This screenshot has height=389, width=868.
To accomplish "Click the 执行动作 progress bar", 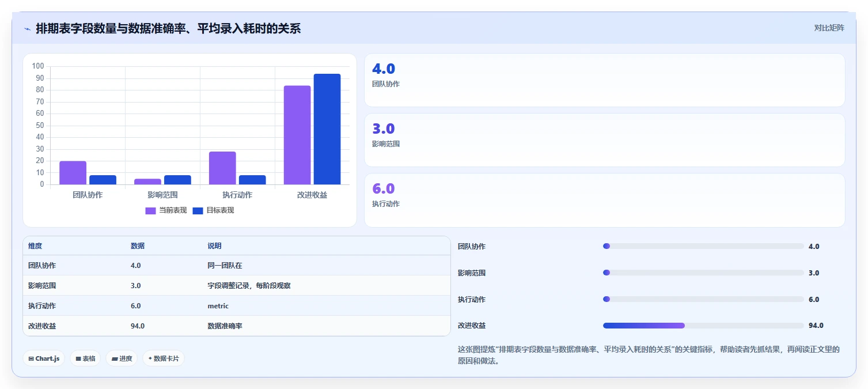I will coord(703,299).
